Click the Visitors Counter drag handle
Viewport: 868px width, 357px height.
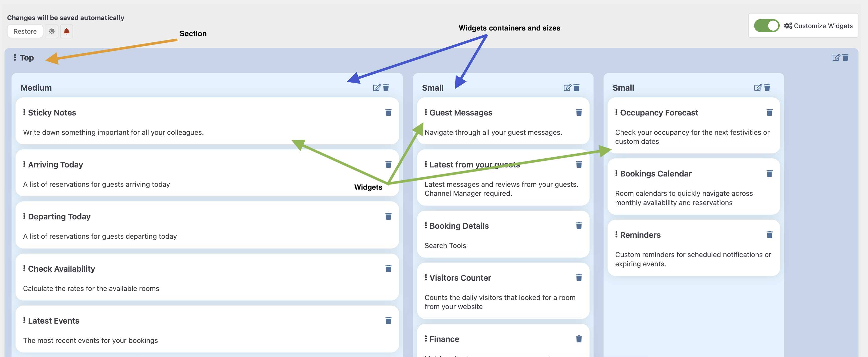(426, 277)
